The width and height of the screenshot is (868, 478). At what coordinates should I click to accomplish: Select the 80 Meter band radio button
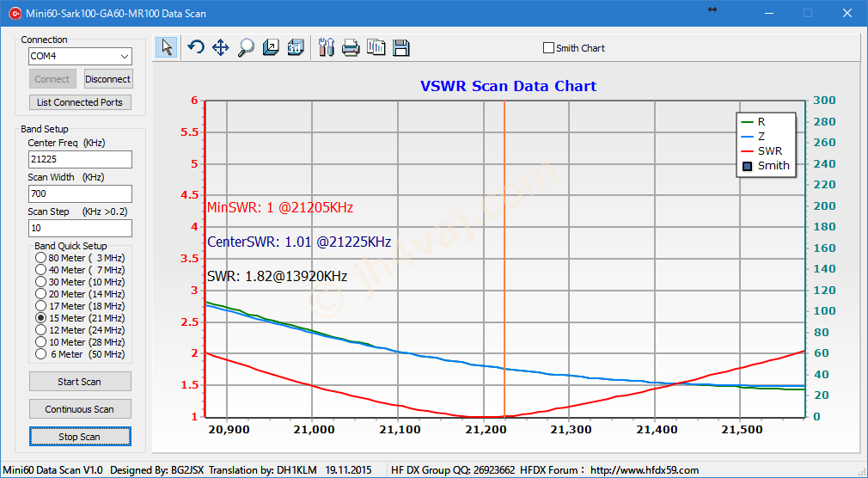(40, 258)
